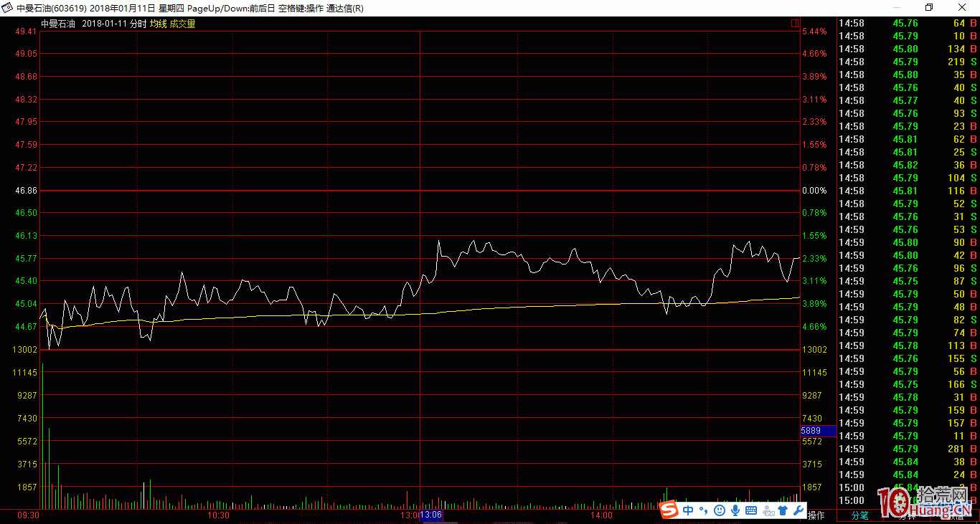Screen dimensions: 980x524
Task: Select the 14:58 tick priced 45.82
Action: 908,165
